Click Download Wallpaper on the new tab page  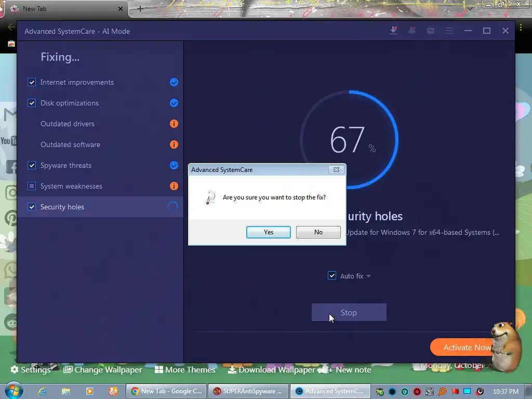click(x=271, y=369)
